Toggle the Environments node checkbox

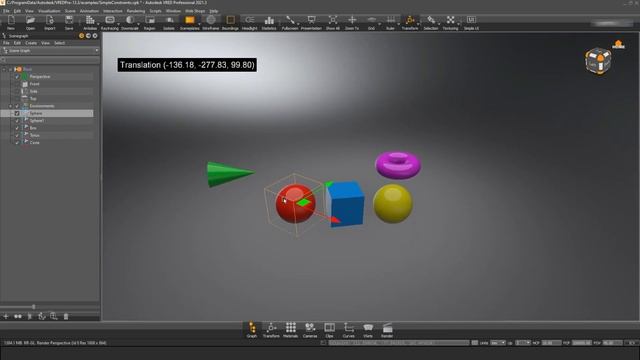[x=17, y=106]
